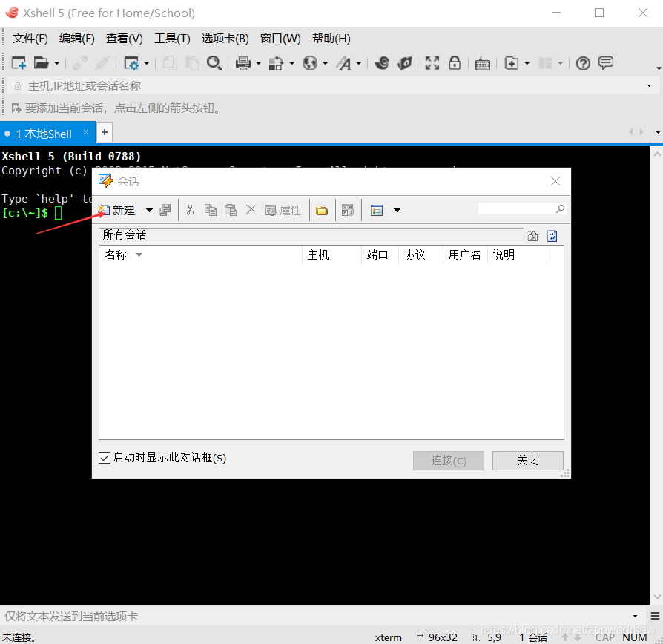
Task: Click the new tab plus-page icon
Action: (512, 64)
